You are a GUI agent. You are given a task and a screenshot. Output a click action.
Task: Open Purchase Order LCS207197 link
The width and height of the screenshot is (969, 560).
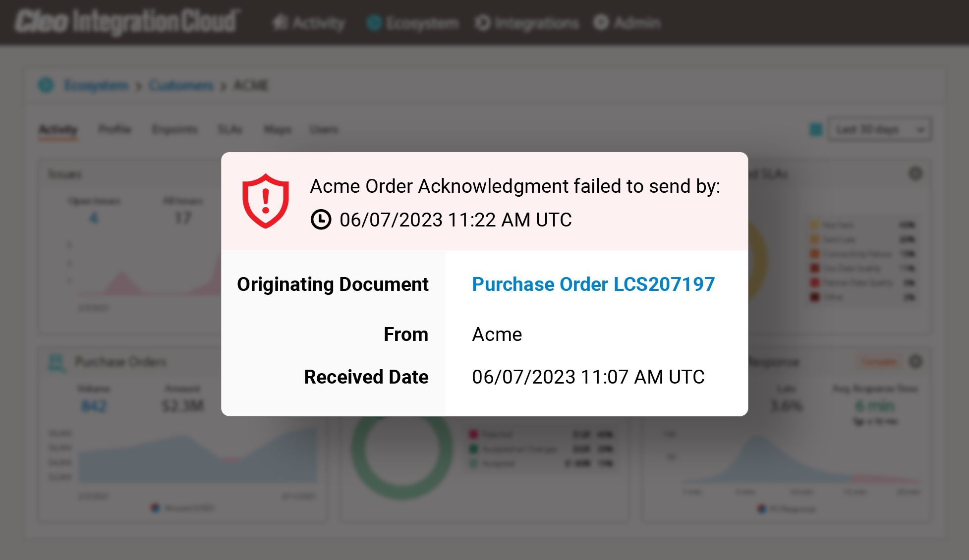pos(593,284)
